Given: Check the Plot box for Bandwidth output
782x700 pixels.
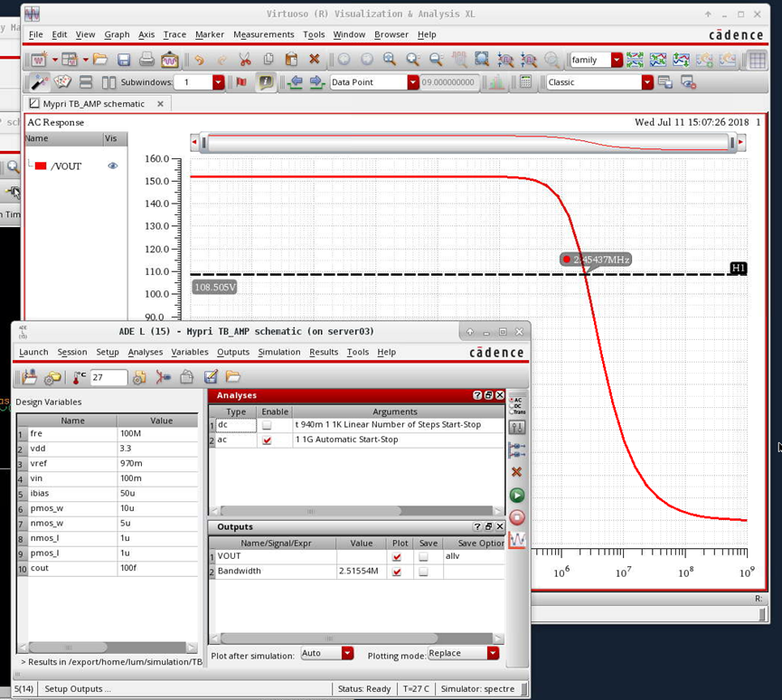Looking at the screenshot, I should point(400,571).
